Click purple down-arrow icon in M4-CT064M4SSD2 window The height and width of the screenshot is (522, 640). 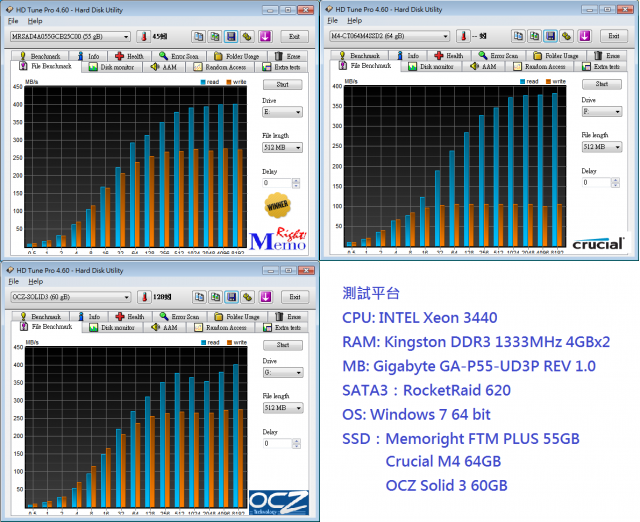point(584,36)
